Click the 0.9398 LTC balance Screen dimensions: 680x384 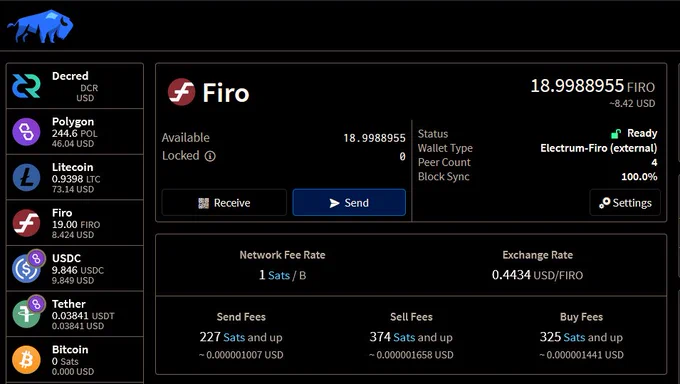pyautogui.click(x=76, y=179)
